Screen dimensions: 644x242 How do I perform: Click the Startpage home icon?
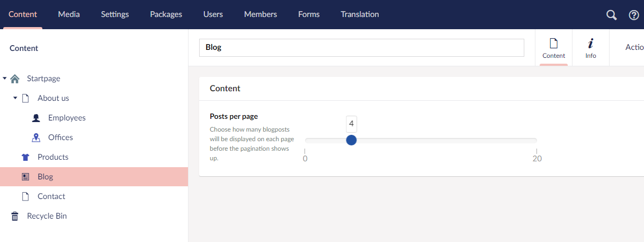point(15,79)
